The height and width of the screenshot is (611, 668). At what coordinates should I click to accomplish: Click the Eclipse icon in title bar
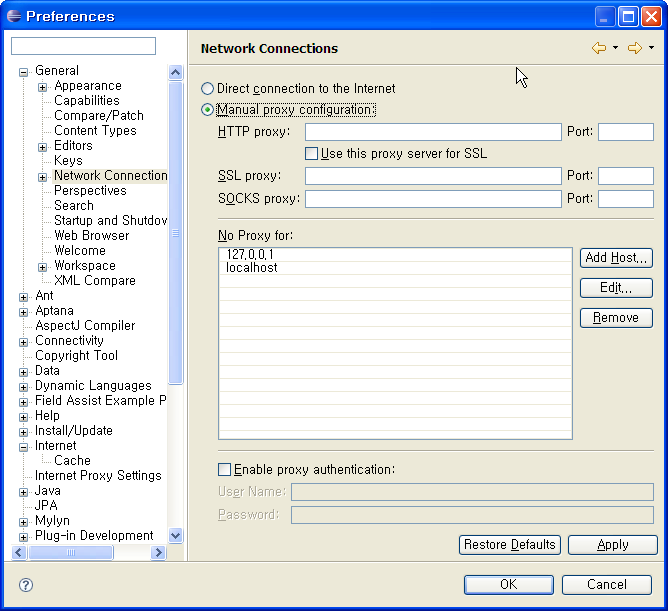(13, 16)
